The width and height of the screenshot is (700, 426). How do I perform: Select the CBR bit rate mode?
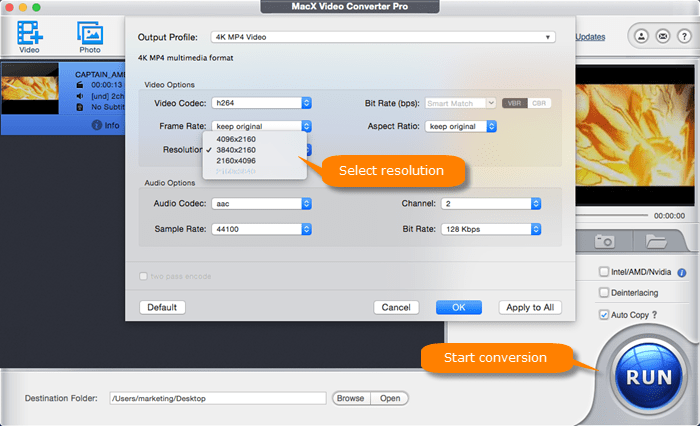[x=539, y=103]
